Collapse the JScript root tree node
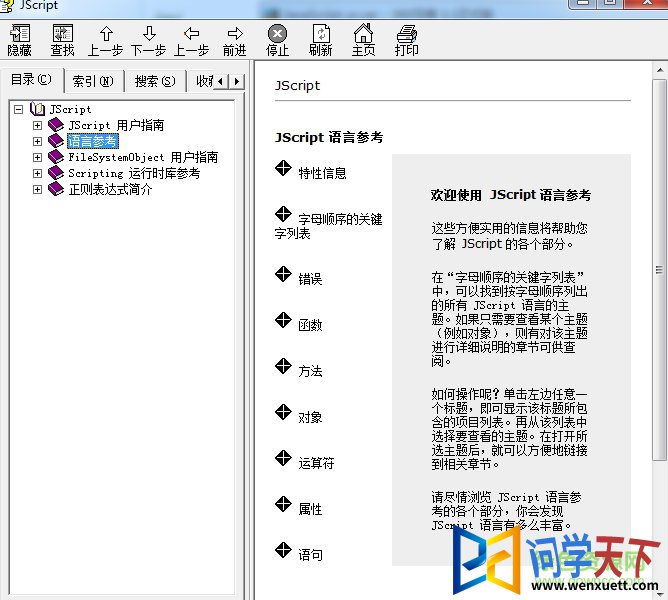The image size is (668, 600). click(x=18, y=110)
